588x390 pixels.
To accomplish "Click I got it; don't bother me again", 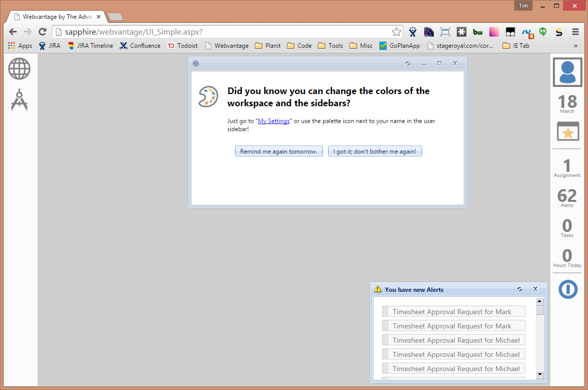I will tap(375, 151).
